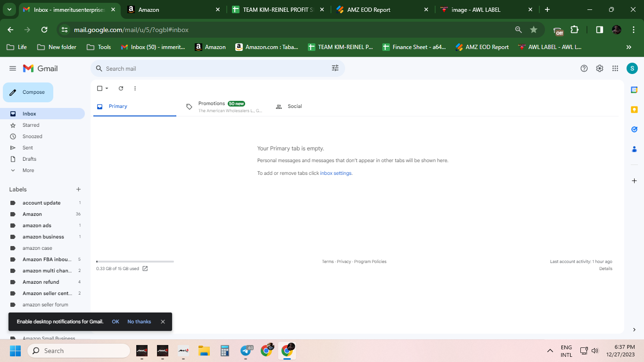Click the Chrome address bar URL
The height and width of the screenshot is (362, 644).
131,30
